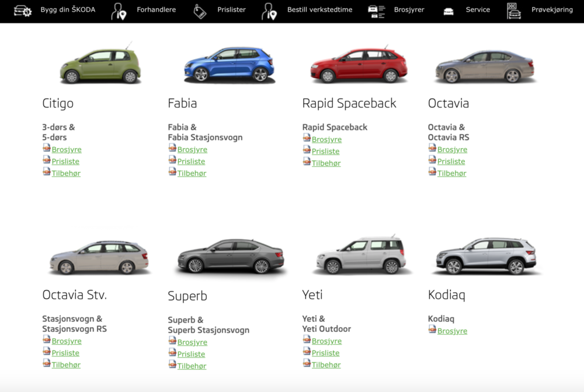Open the Superb Prisliste link

pos(191,354)
